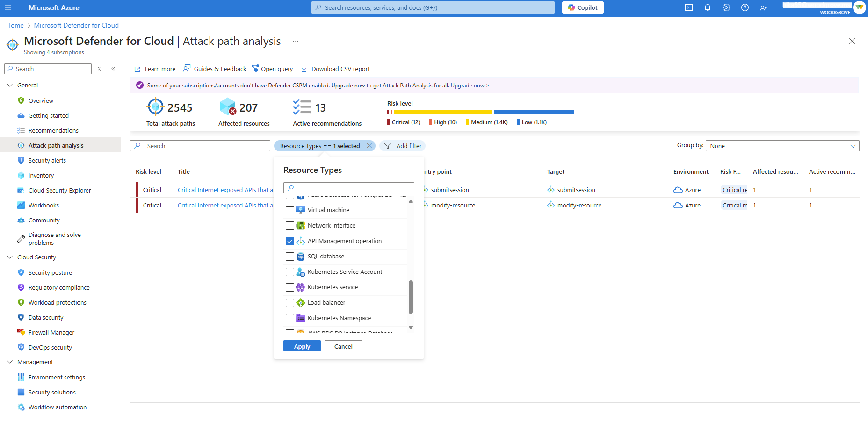Viewport: 868px width, 443px height.
Task: Click the attack paths Search field
Action: (x=200, y=146)
